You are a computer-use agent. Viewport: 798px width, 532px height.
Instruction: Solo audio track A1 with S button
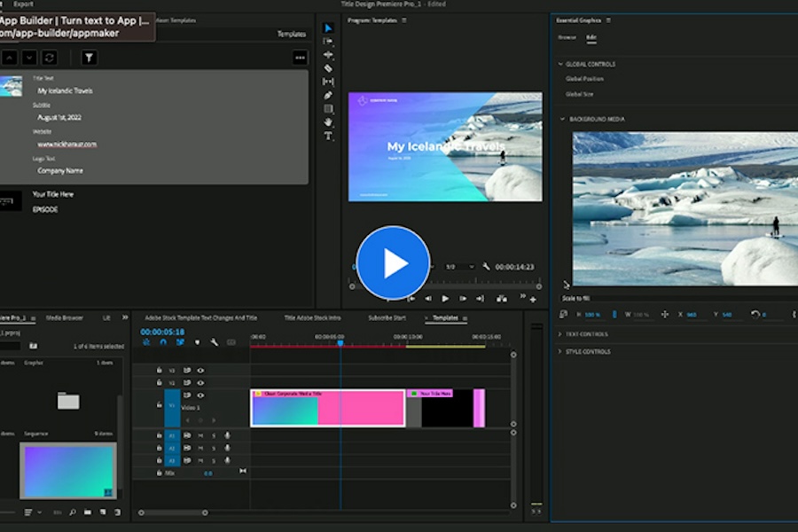(x=214, y=435)
